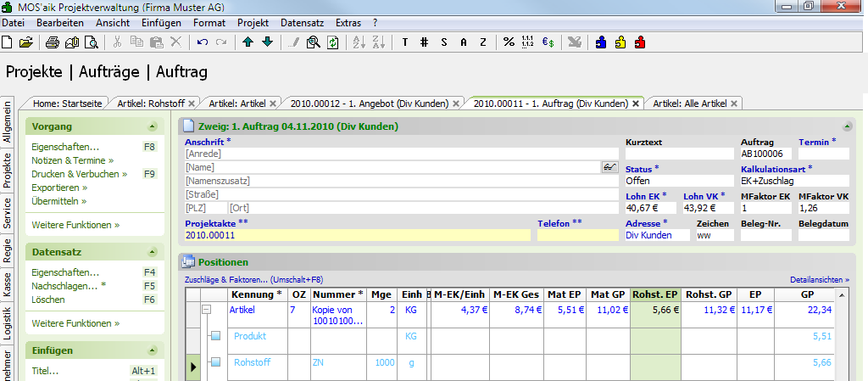Click the print icon in toolbar

click(52, 42)
